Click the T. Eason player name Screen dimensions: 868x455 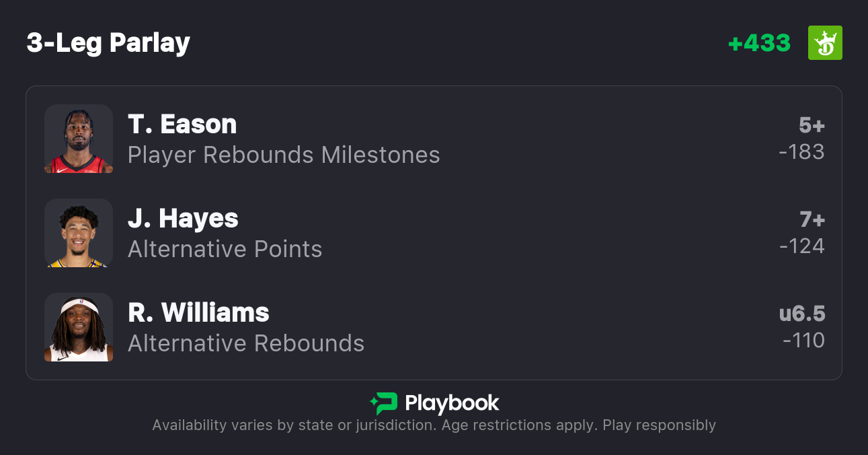pyautogui.click(x=182, y=125)
